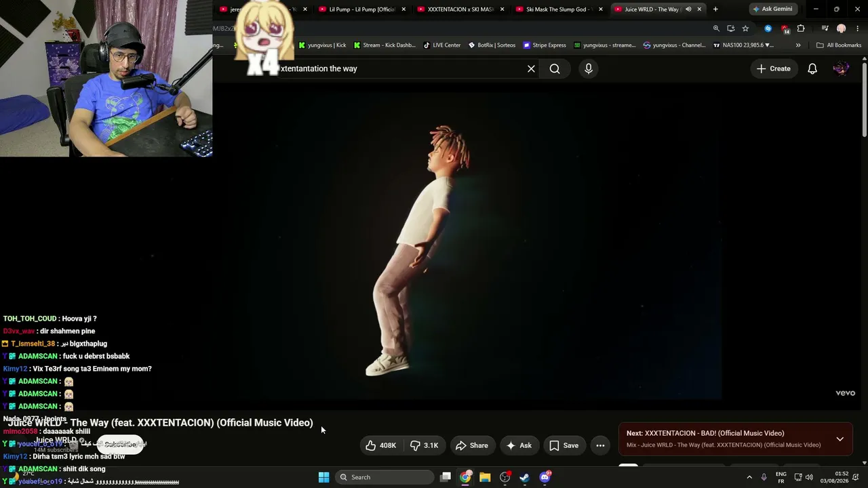Clear the YouTube search box text
This screenshot has height=488, width=868.
tap(531, 68)
